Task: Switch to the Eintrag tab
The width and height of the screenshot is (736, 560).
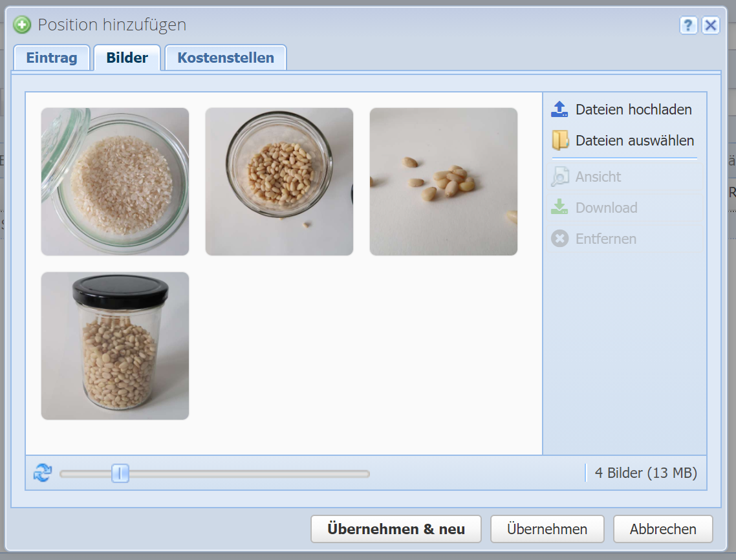Action: 52,58
